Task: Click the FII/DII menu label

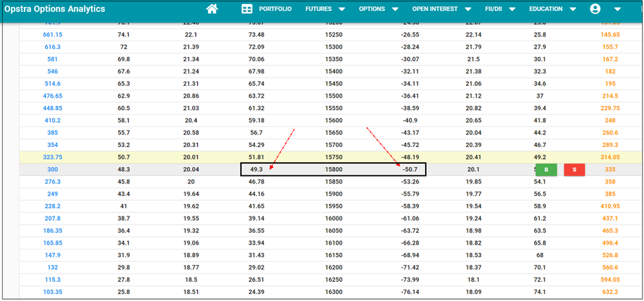Action: [x=494, y=10]
